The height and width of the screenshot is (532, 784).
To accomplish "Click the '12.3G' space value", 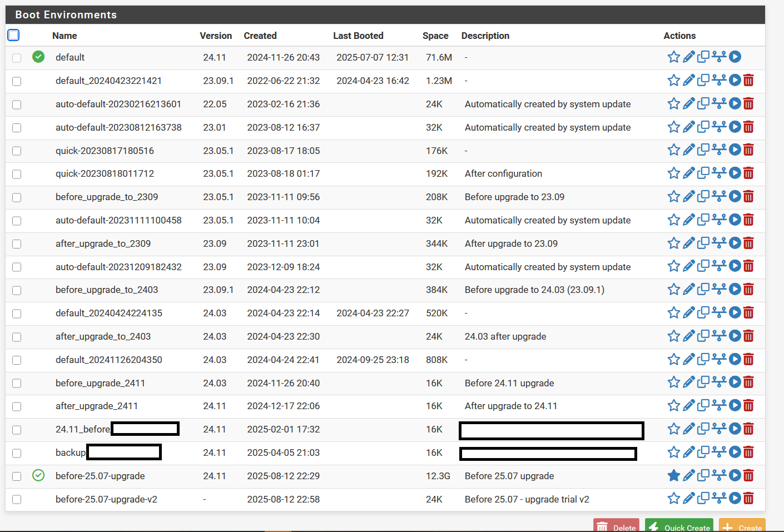I will 438,476.
